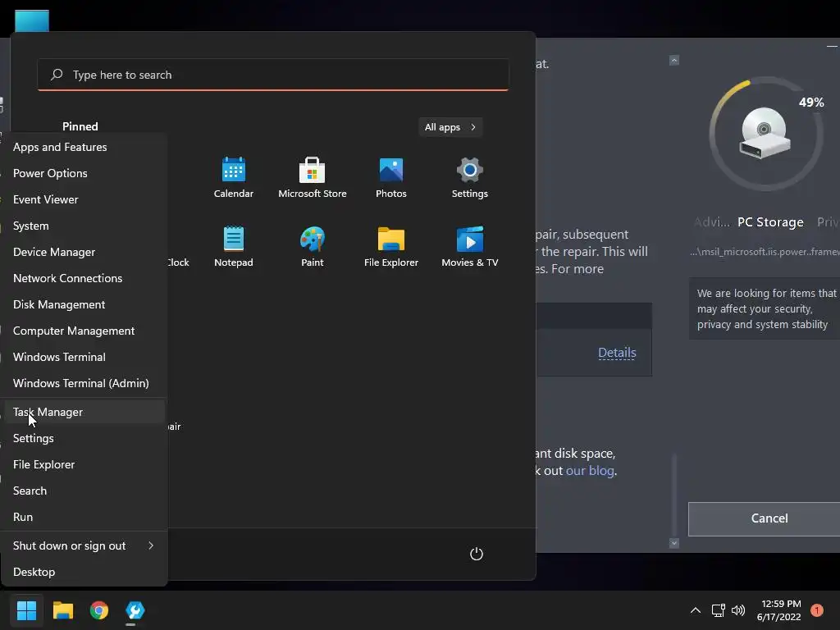
Task: Open network status tray icon
Action: 718,610
